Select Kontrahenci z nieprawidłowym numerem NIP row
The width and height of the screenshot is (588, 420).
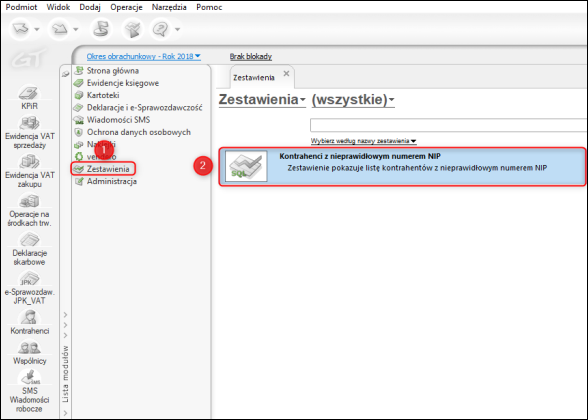point(402,166)
